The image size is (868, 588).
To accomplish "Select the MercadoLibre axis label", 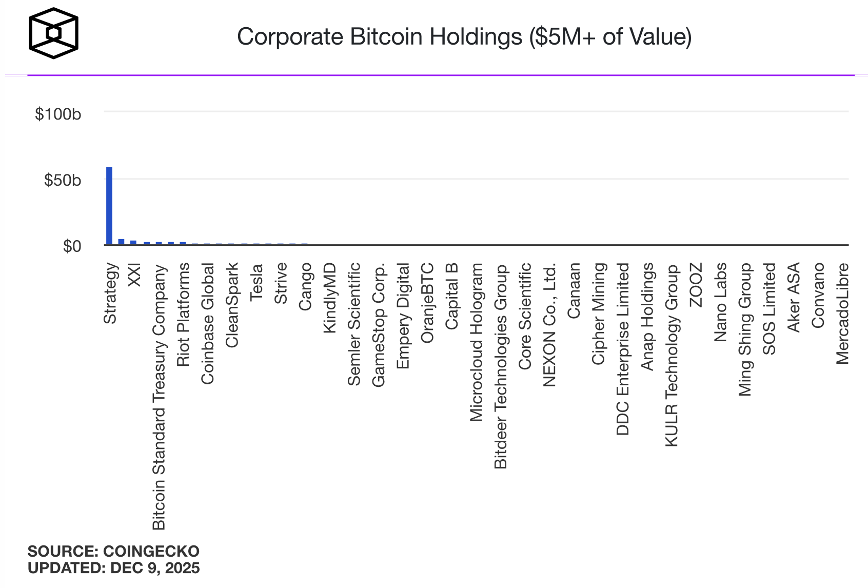I will 842,313.
